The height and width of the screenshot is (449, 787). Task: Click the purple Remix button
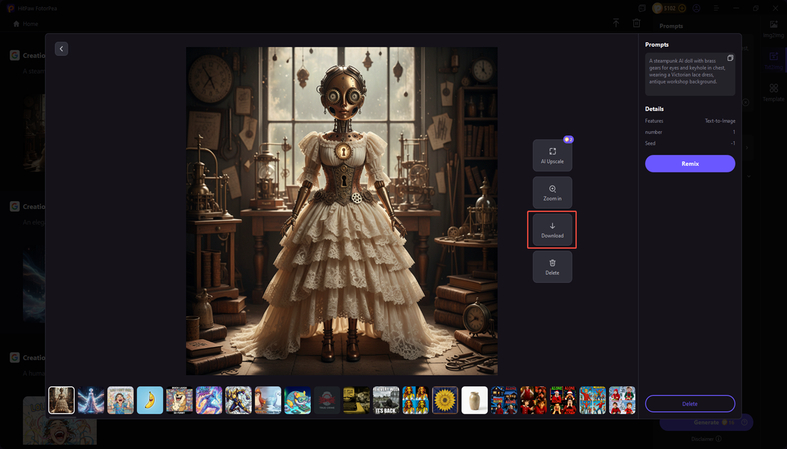coord(690,163)
